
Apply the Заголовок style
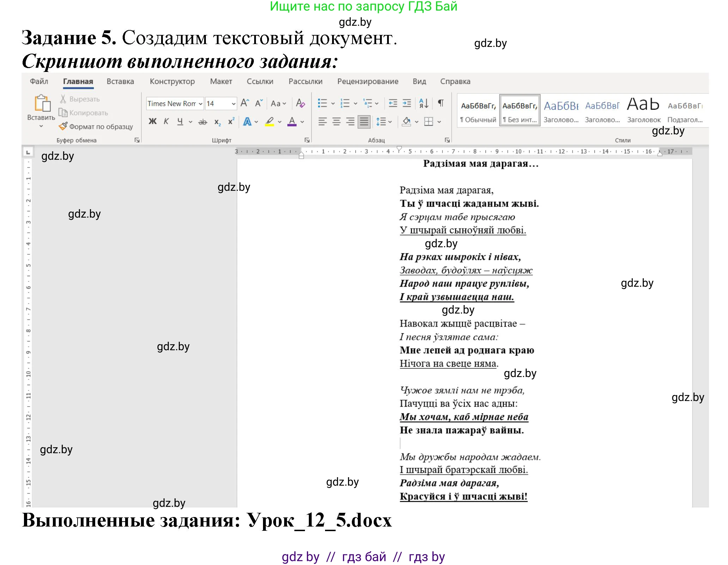(x=643, y=109)
